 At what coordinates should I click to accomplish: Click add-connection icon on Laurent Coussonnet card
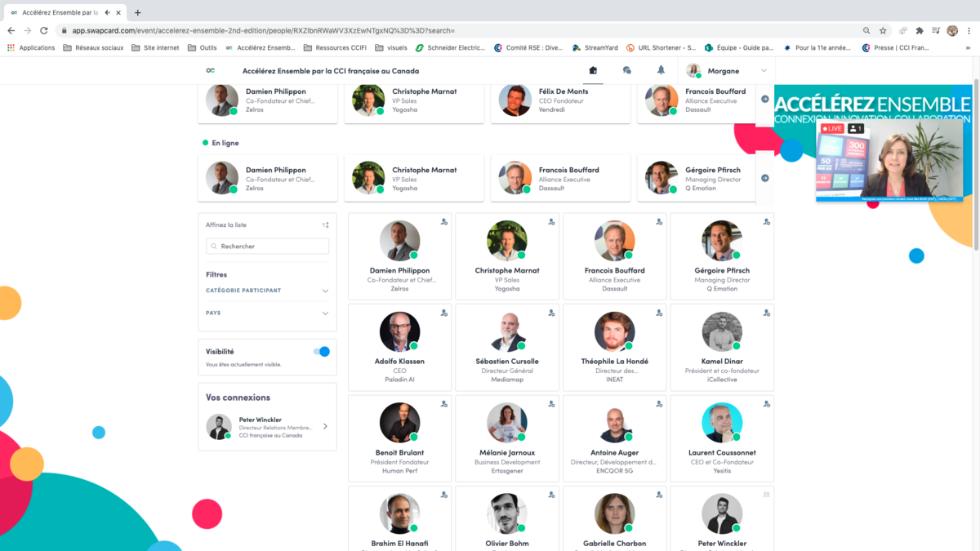[766, 403]
